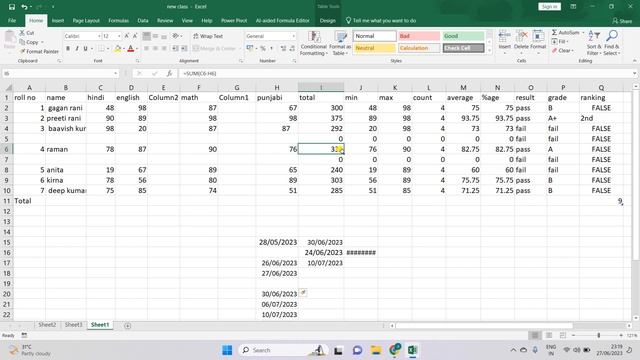Toggle bold formatting
Image resolution: width=640 pixels, height=360 pixels.
68,49
